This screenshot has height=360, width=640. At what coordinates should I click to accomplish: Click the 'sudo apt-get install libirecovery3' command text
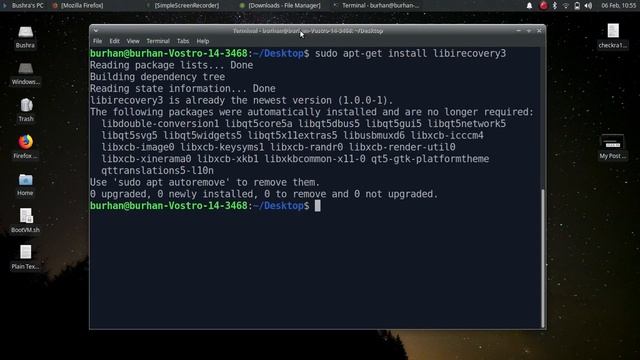(410, 53)
